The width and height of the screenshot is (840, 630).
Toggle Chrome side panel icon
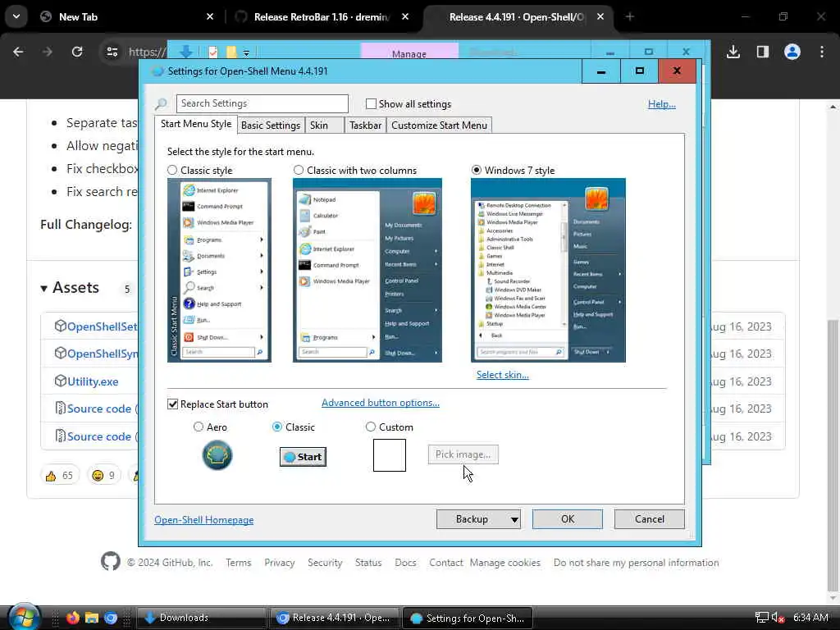point(762,52)
